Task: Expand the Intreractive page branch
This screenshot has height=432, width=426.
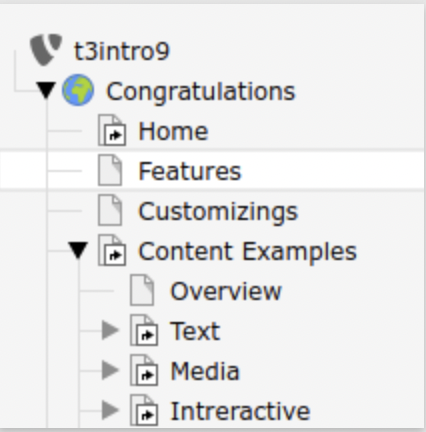Action: click(x=110, y=410)
